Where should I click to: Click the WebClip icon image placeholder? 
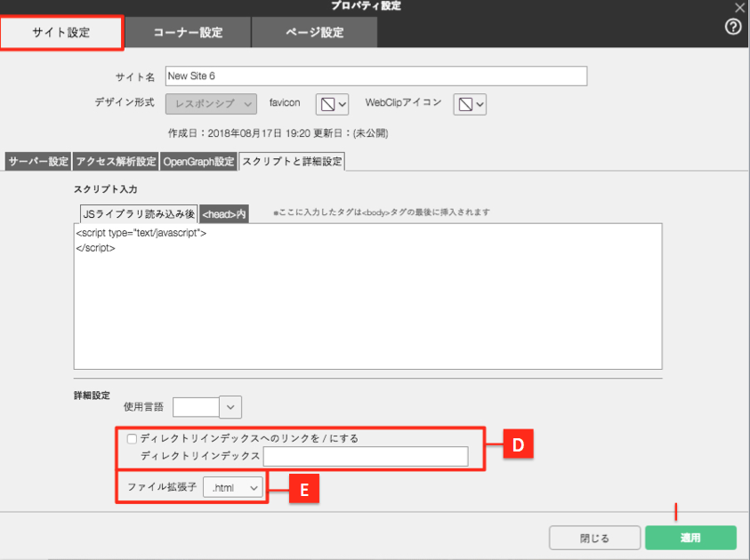click(x=465, y=104)
